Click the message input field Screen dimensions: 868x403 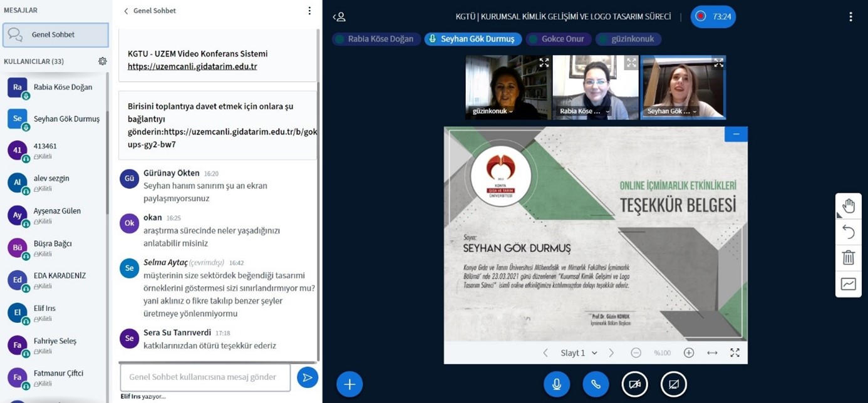[x=205, y=377]
